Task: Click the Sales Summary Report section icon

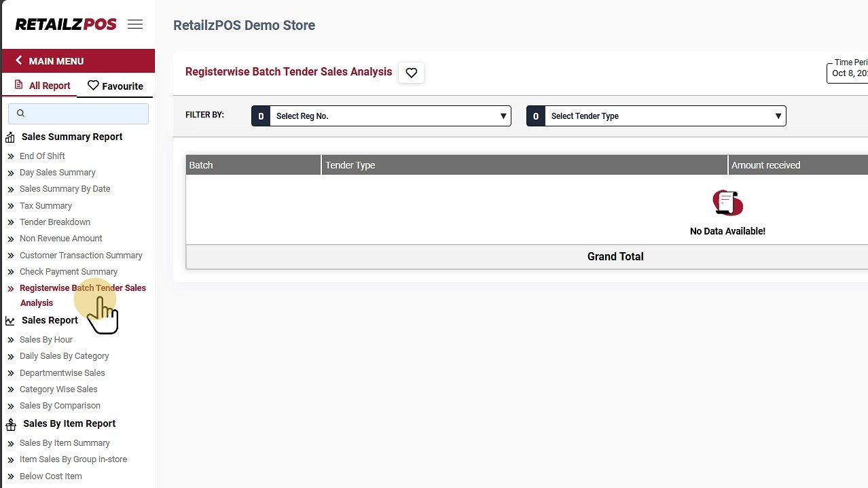Action: [10, 137]
